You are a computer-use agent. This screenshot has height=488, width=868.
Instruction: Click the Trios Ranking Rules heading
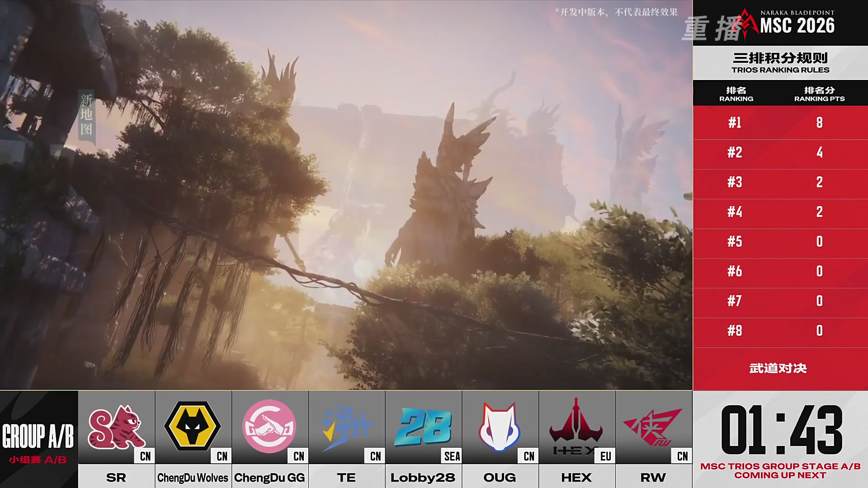[780, 63]
